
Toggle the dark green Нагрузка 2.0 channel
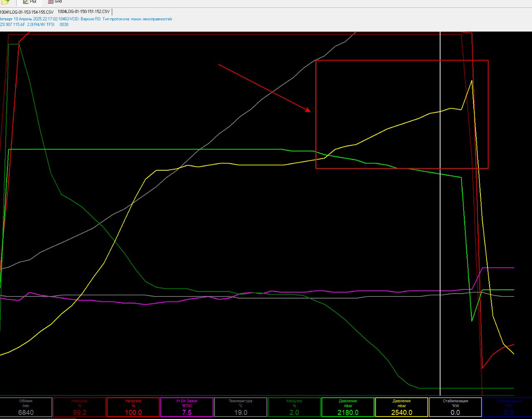click(x=294, y=407)
